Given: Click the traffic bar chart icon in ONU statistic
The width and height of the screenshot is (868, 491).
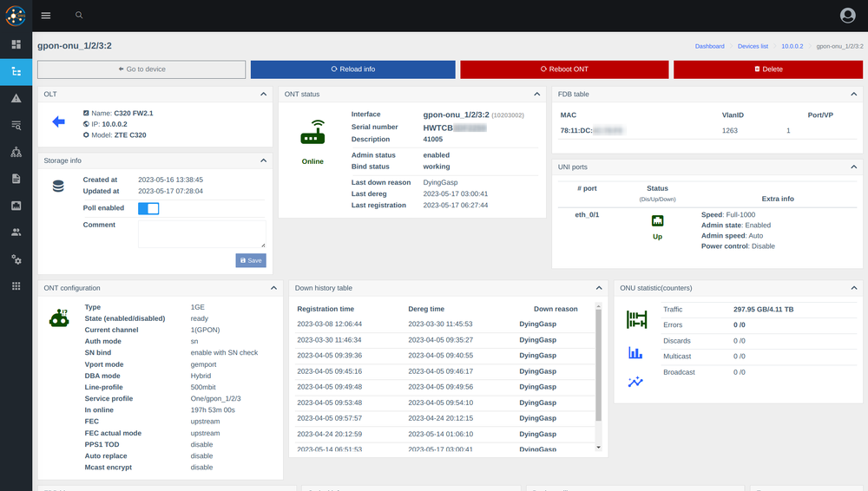Looking at the screenshot, I should click(x=635, y=353).
